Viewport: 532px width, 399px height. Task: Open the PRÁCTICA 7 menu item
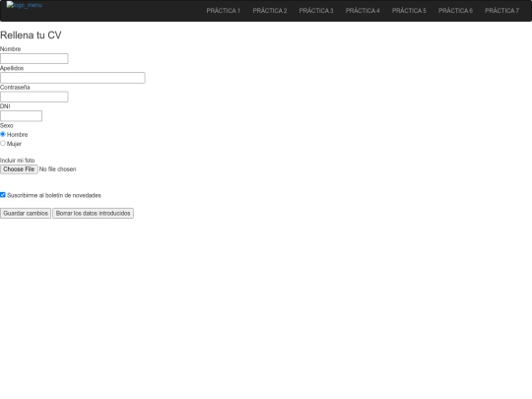(502, 11)
